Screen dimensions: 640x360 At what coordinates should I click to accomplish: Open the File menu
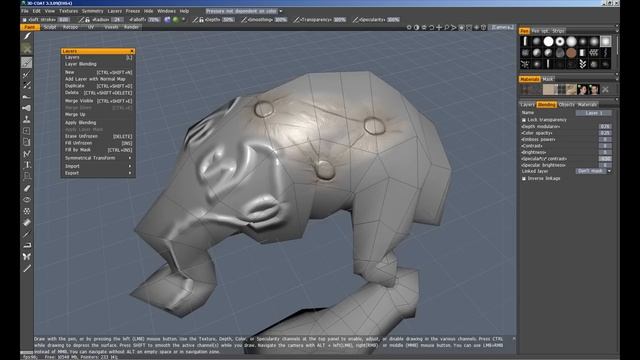coord(25,11)
